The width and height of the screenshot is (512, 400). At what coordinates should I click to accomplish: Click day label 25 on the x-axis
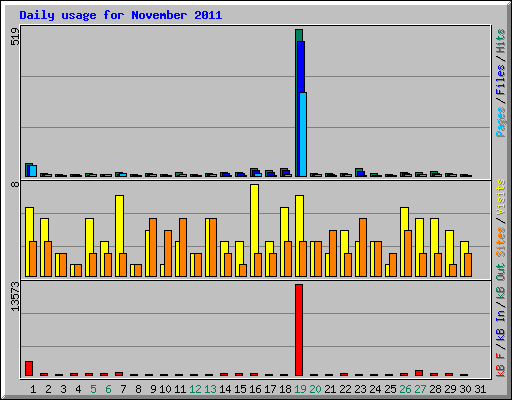coord(390,389)
